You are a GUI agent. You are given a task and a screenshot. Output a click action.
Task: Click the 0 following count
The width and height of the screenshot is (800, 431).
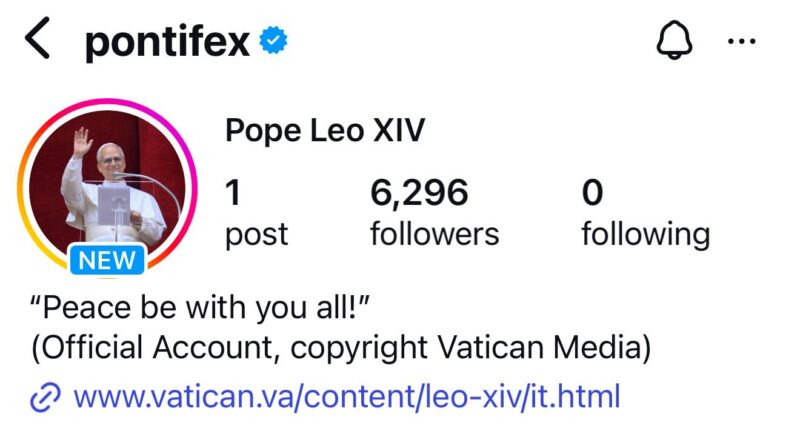click(x=593, y=192)
